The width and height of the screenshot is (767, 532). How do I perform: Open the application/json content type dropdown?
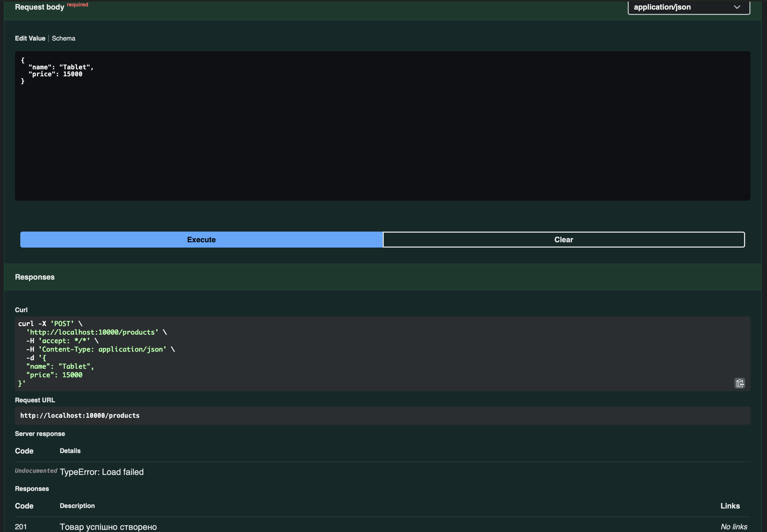[689, 7]
